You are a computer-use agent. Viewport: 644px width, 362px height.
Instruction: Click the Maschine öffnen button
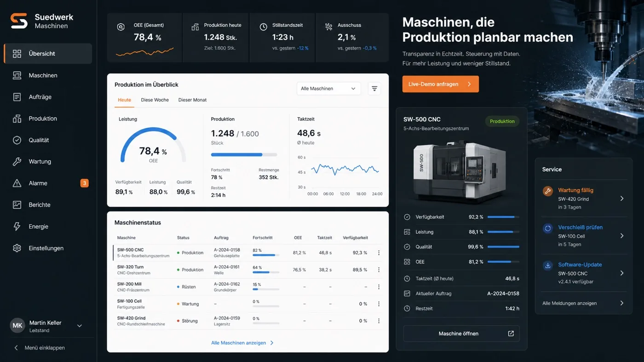click(461, 334)
